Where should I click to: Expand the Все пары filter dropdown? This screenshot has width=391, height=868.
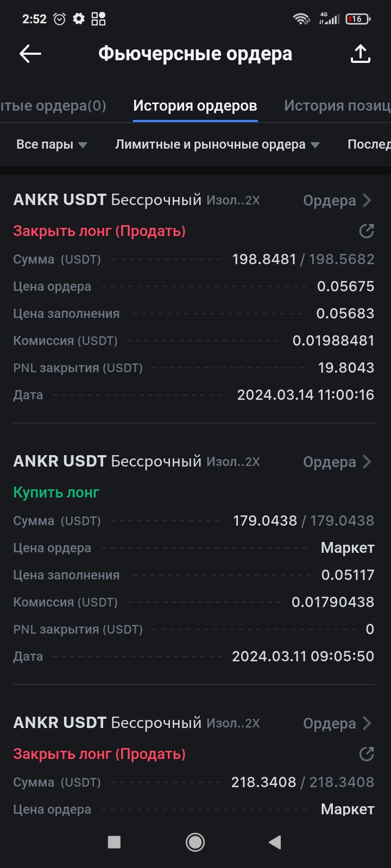(x=52, y=144)
